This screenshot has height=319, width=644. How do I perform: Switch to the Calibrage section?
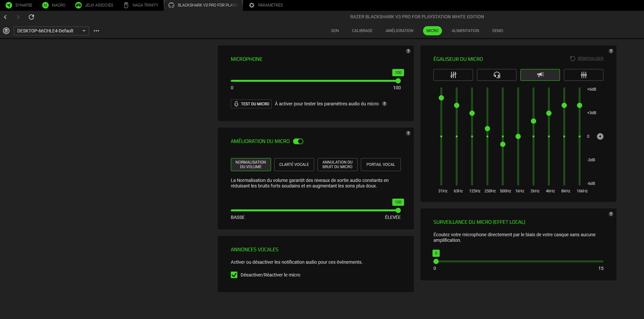tap(362, 31)
